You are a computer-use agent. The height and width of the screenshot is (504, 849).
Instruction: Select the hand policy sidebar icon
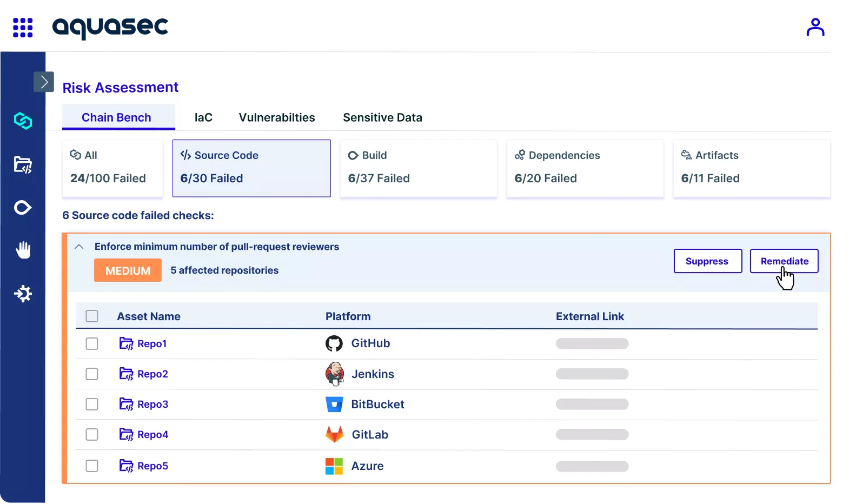click(23, 250)
